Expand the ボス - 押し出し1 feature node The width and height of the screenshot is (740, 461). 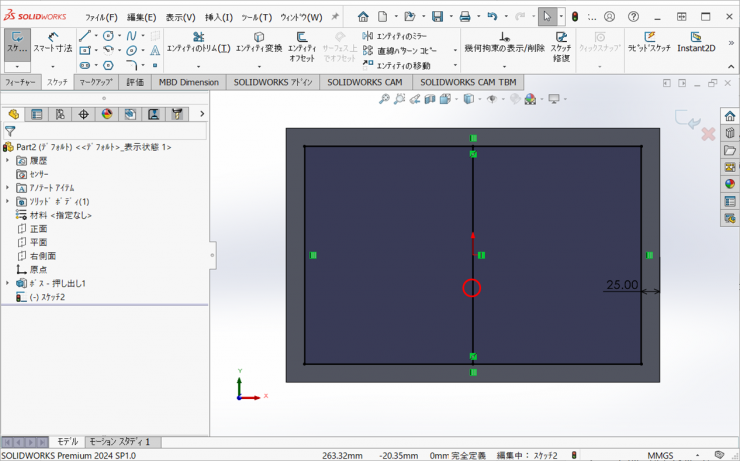tap(8, 283)
